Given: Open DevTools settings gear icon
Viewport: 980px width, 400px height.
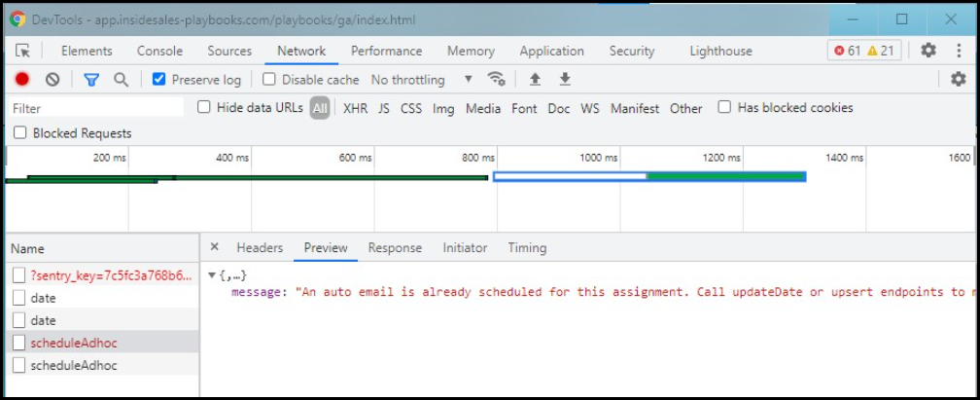Looking at the screenshot, I should (928, 50).
